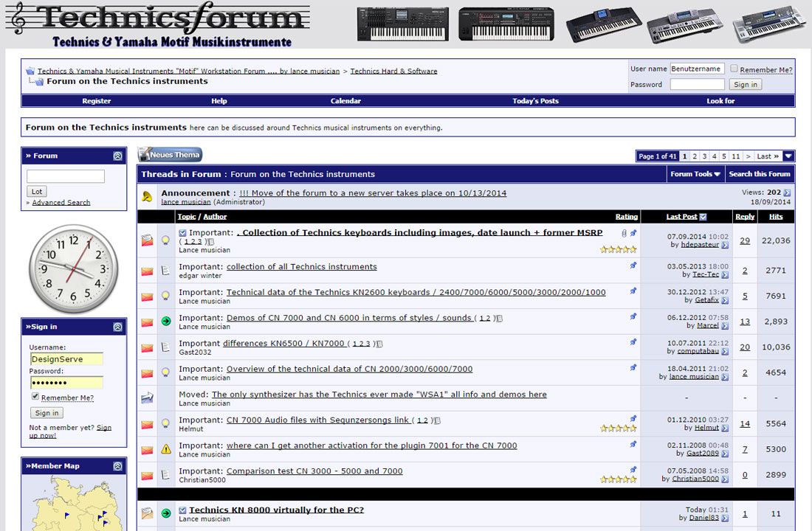The width and height of the screenshot is (812, 531).
Task: Collapse the Sign in sidebar box
Action: [117, 327]
